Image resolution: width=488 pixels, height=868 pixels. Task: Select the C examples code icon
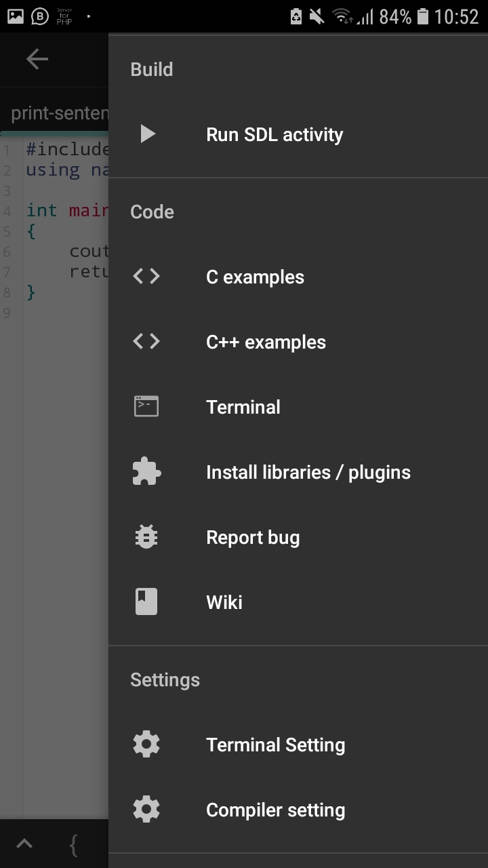(x=146, y=276)
